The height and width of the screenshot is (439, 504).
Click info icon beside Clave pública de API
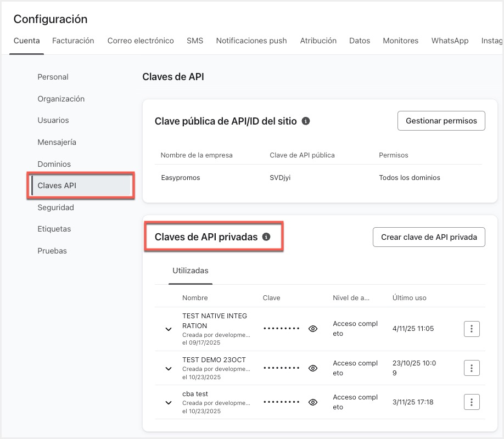[306, 121]
